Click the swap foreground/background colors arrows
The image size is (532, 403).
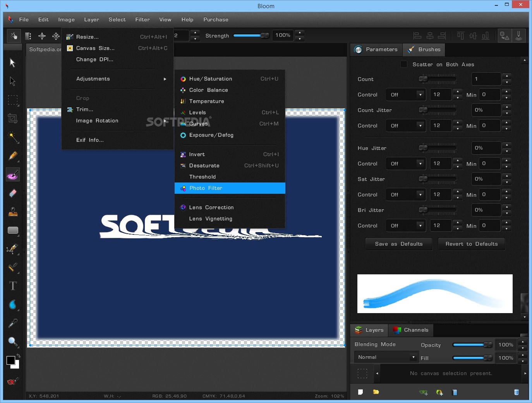[x=18, y=355]
